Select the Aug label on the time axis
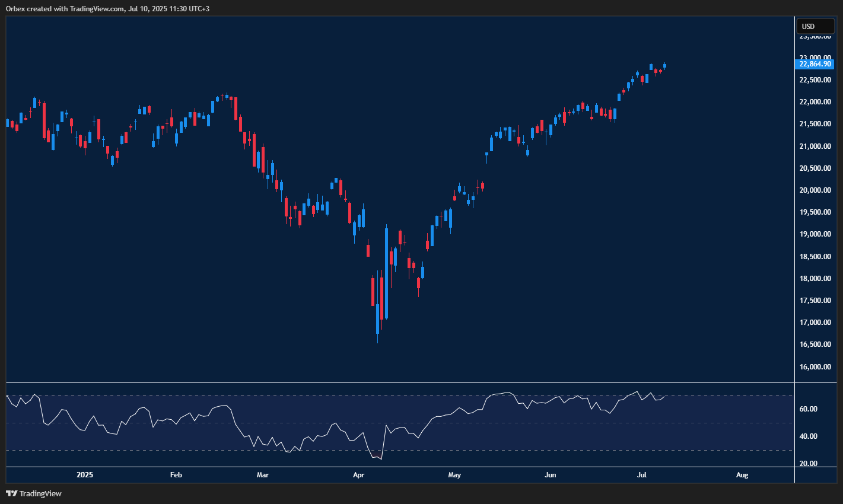This screenshot has height=504, width=843. pyautogui.click(x=742, y=475)
